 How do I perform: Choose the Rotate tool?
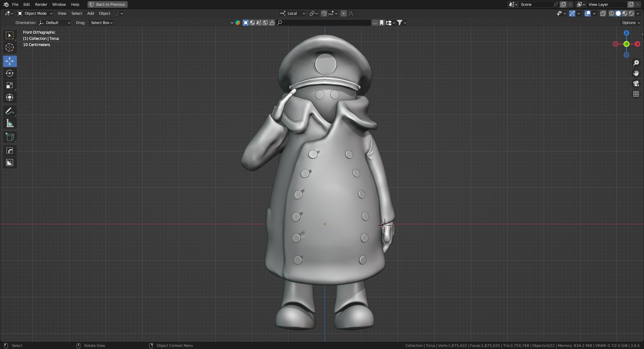point(10,73)
